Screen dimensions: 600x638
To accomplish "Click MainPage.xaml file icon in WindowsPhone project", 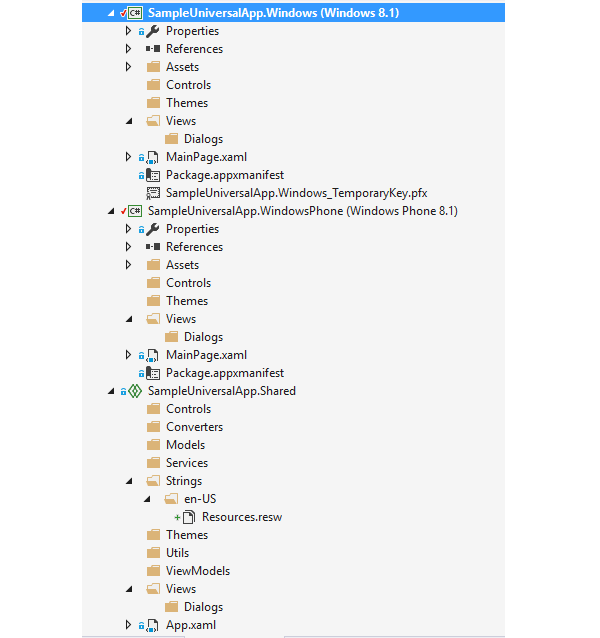I will pos(153,355).
